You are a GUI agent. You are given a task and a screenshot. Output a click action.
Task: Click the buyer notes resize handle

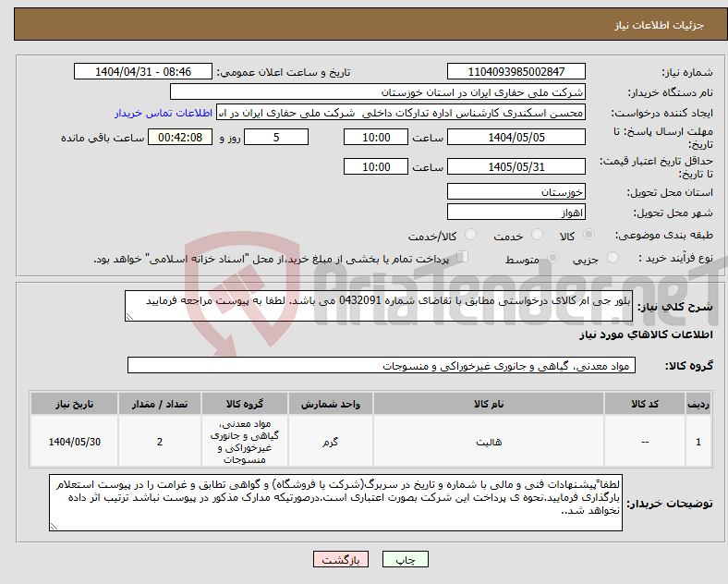click(54, 527)
